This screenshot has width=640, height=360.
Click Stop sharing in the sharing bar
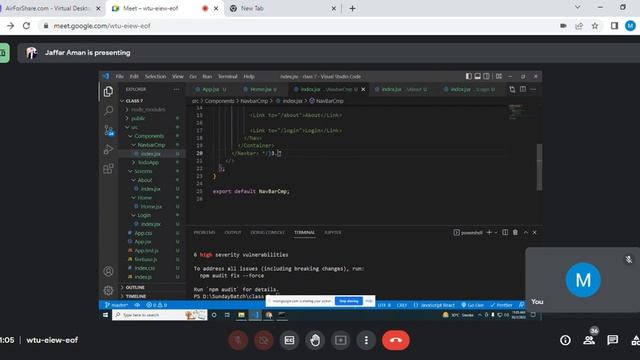[x=349, y=301]
